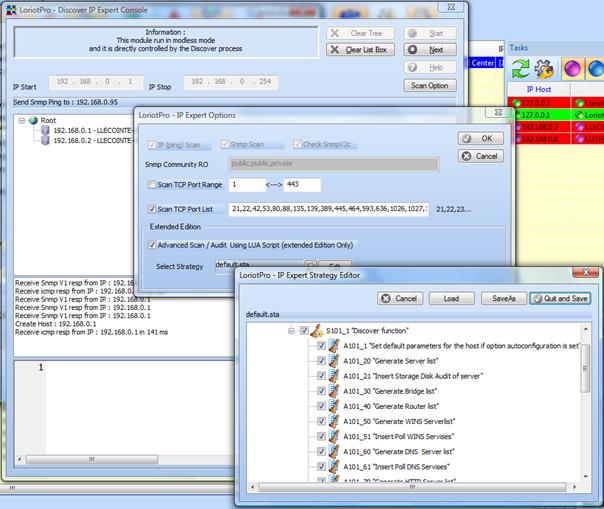This screenshot has width=604, height=509.
Task: Click the server icon for 192.168.0.1
Action: tap(45, 130)
